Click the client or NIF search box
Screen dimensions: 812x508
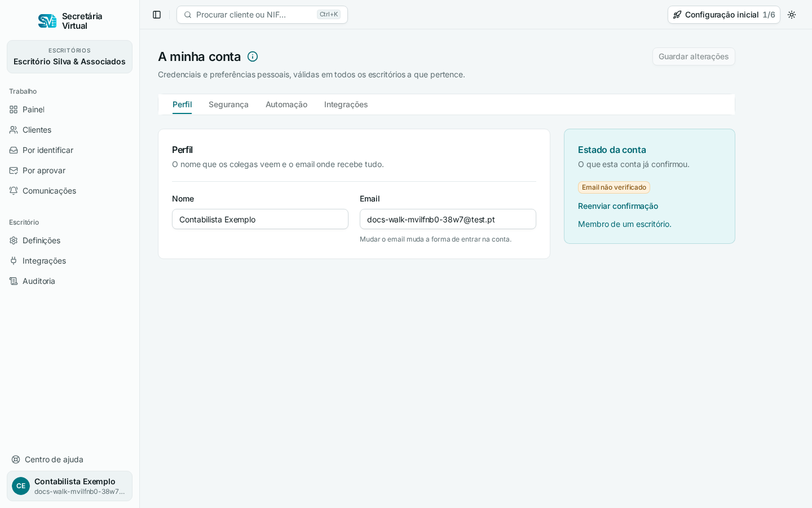(x=262, y=15)
